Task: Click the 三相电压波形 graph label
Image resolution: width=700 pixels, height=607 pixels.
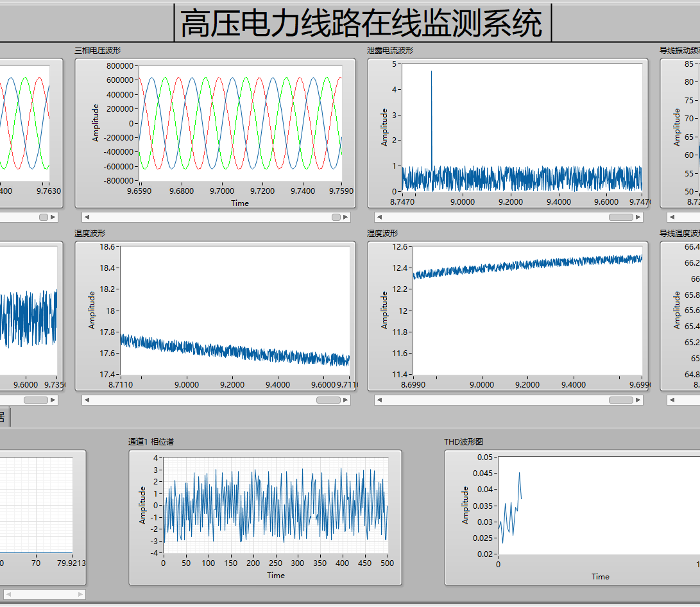Action: point(98,51)
